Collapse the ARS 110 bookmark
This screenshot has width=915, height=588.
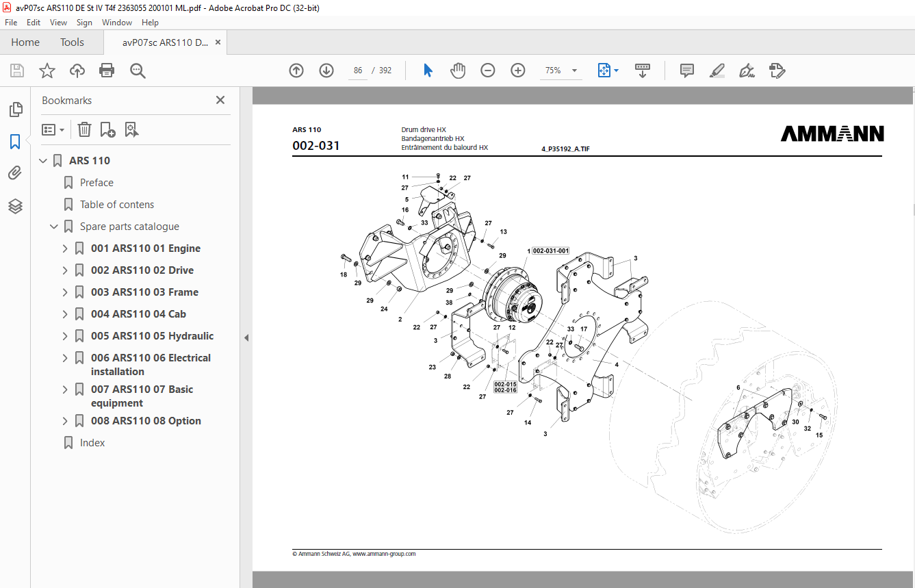pos(43,161)
